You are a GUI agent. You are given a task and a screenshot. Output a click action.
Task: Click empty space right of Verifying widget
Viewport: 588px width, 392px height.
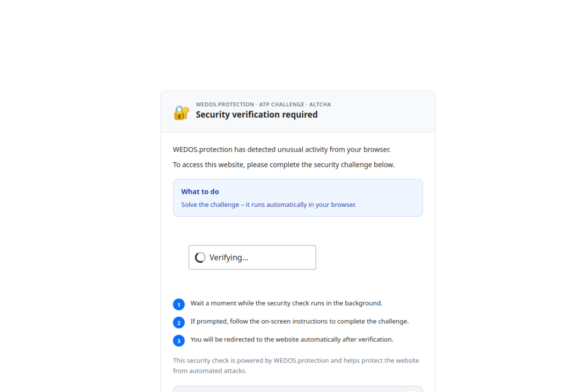pyautogui.click(x=367, y=257)
